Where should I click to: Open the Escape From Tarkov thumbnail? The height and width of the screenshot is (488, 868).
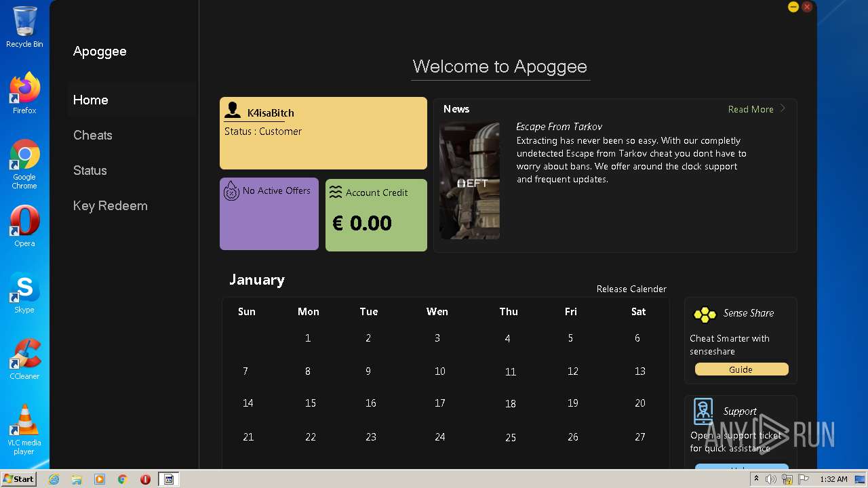[x=470, y=180]
